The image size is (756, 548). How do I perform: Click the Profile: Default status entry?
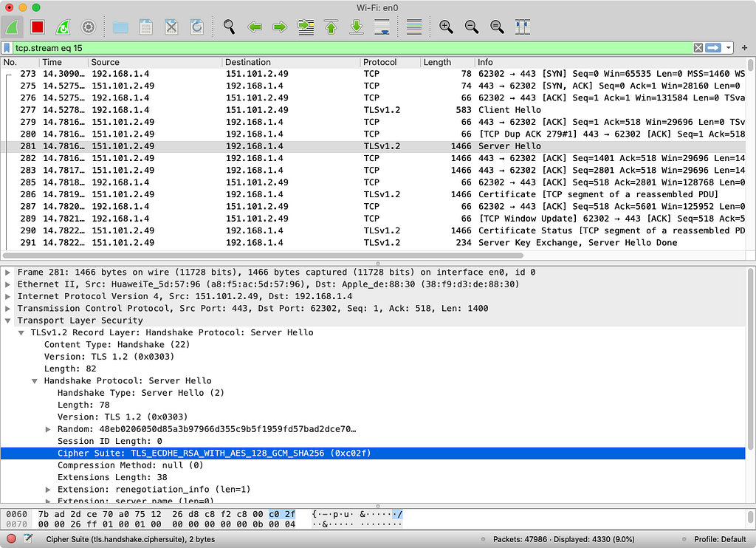[719, 539]
